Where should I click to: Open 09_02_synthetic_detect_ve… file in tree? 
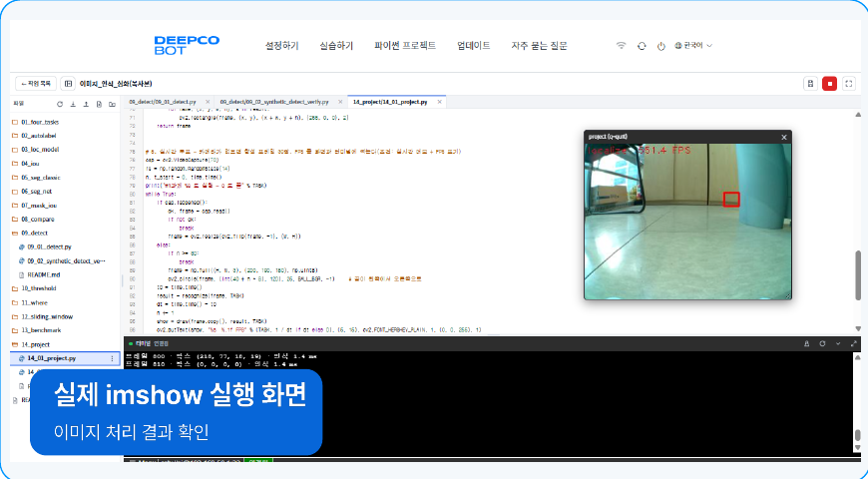tap(65, 260)
